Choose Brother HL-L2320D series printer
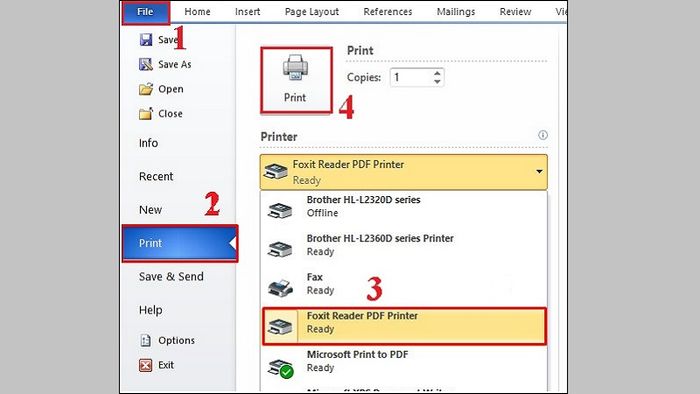This screenshot has width=700, height=394. pyautogui.click(x=404, y=207)
